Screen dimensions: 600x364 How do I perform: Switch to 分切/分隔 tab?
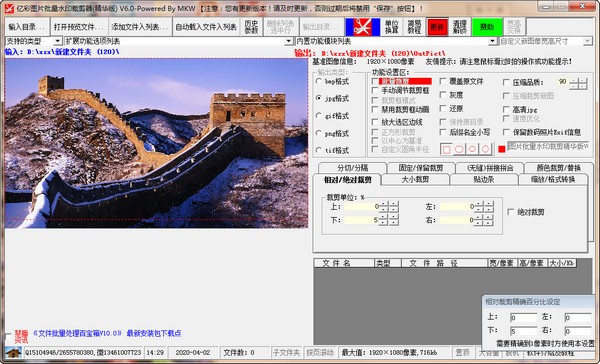tap(352, 168)
